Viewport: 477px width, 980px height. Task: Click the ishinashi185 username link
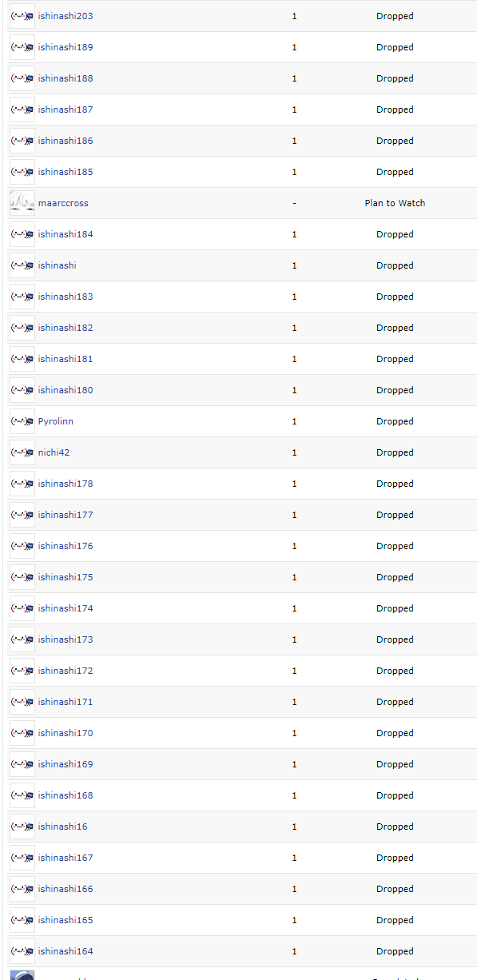[x=66, y=172]
